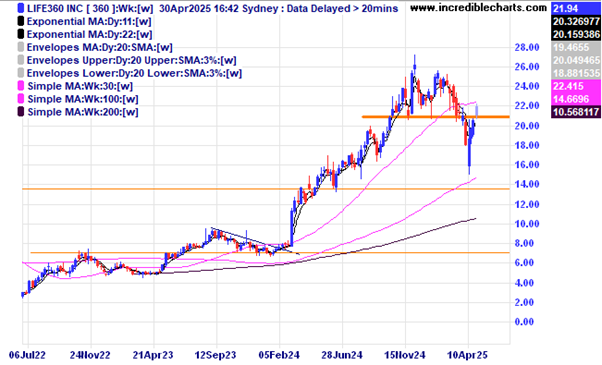Select the blue downward trendline from Sep 2023
The height and width of the screenshot is (365, 602).
[255, 241]
